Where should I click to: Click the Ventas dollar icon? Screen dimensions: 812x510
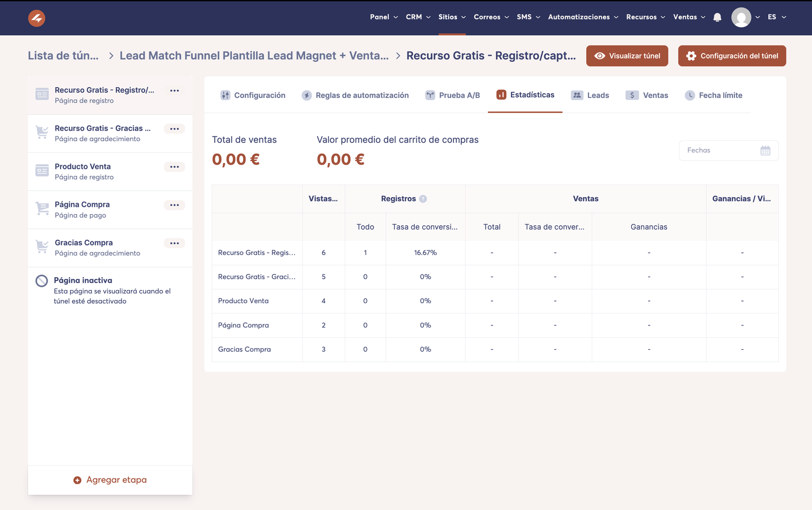tap(632, 95)
